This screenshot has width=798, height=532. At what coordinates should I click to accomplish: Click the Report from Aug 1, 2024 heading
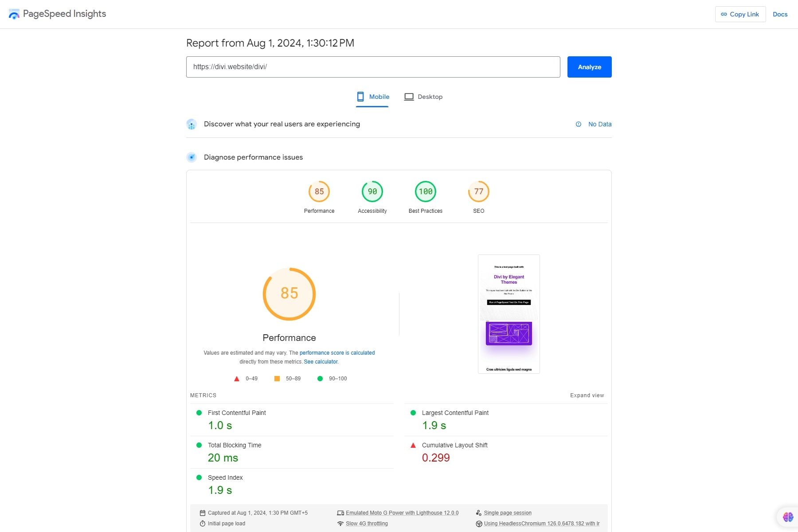(270, 43)
